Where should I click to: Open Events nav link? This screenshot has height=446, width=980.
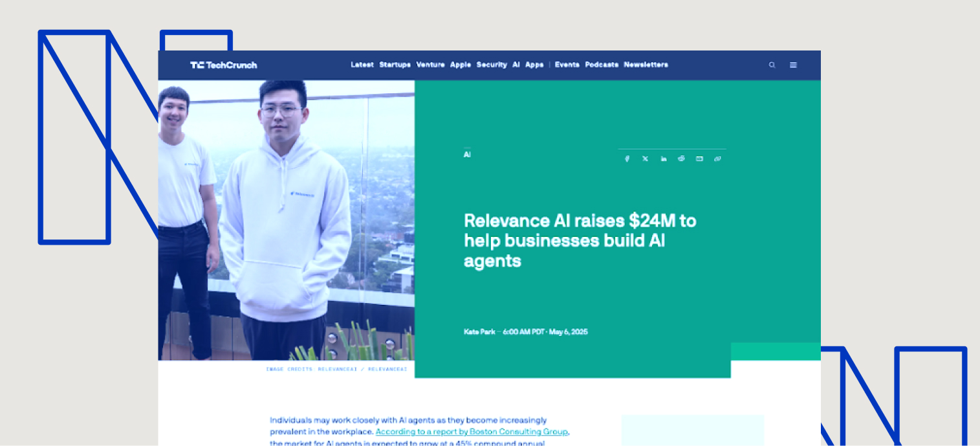[567, 65]
